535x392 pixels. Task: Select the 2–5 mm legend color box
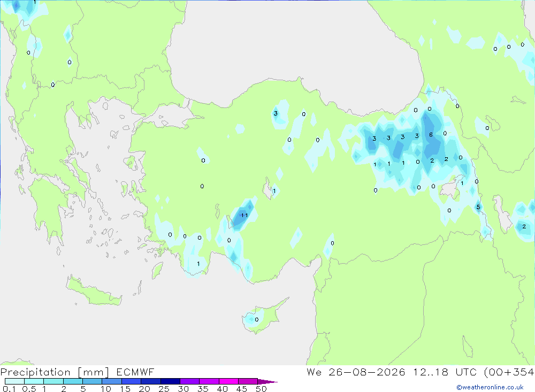pos(73,381)
